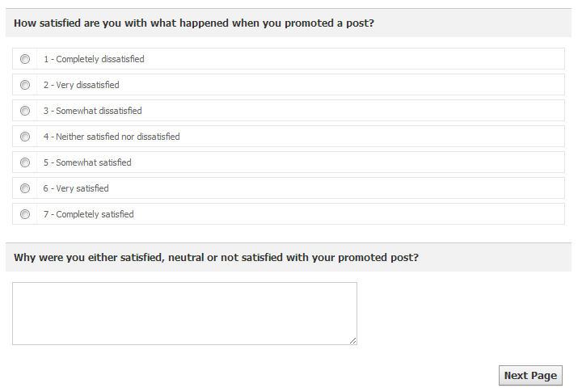This screenshot has height=392, width=578.
Task: Click the '1 - Completely dissatisfied' label text
Action: click(x=94, y=59)
